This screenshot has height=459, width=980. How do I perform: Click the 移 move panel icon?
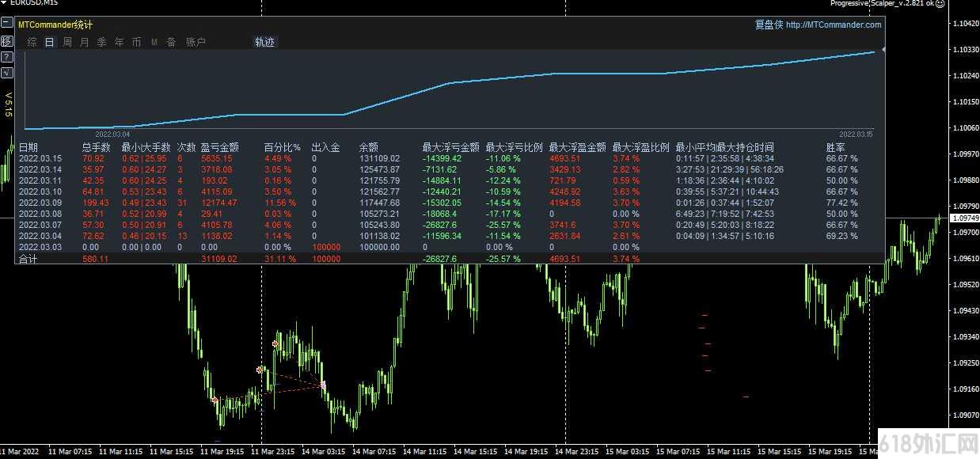pos(6,40)
